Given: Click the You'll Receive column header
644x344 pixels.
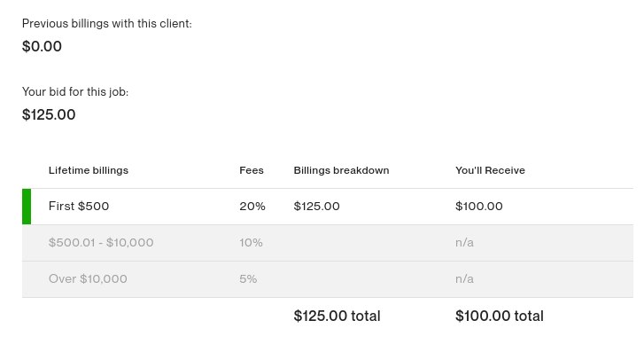Looking at the screenshot, I should coord(490,170).
